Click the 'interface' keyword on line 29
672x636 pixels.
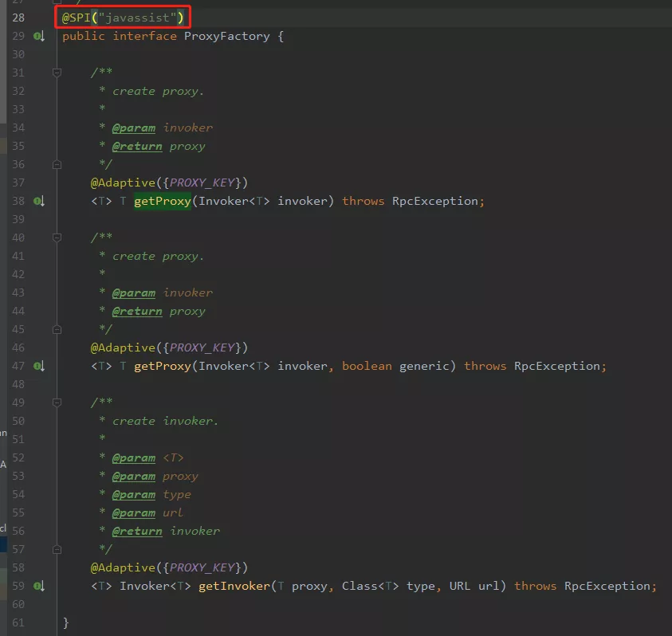click(145, 37)
